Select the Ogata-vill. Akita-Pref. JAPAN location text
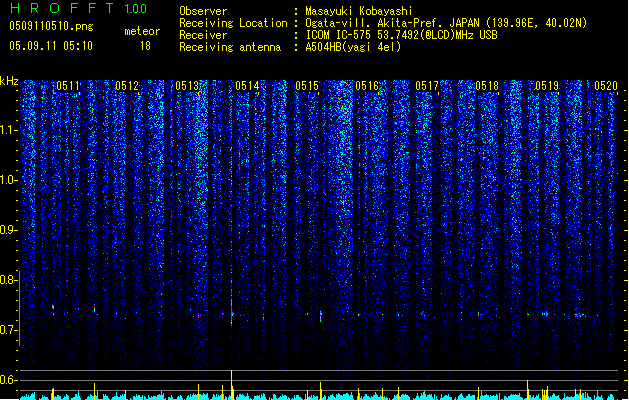The width and height of the screenshot is (629, 400). pyautogui.click(x=446, y=23)
